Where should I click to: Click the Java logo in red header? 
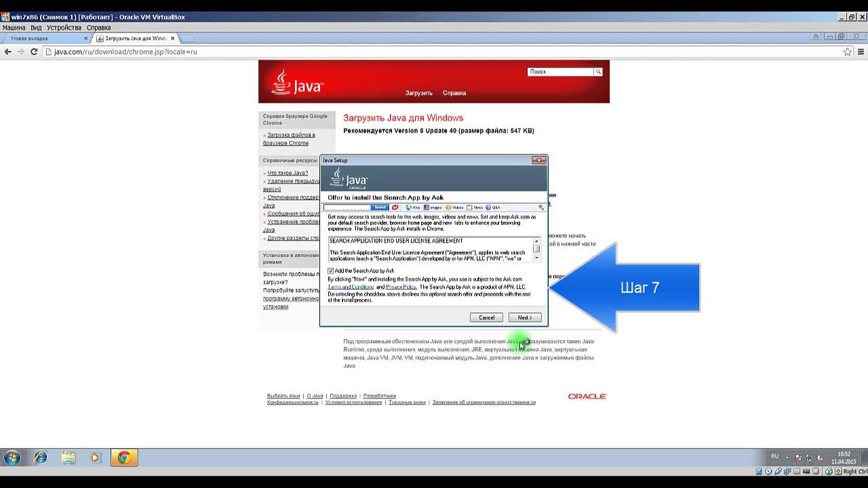[297, 82]
